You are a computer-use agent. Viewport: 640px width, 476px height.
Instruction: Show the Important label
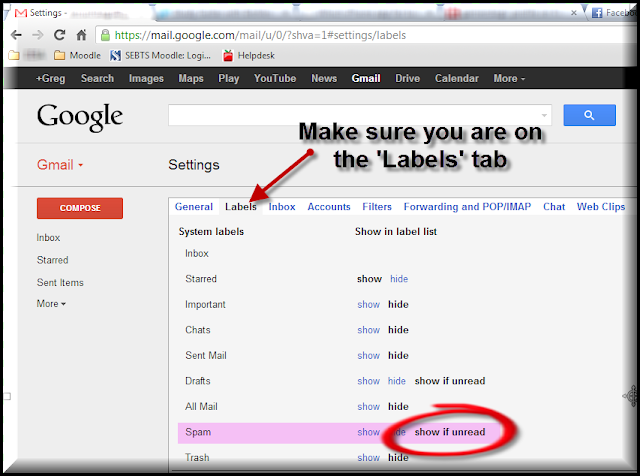tap(369, 305)
